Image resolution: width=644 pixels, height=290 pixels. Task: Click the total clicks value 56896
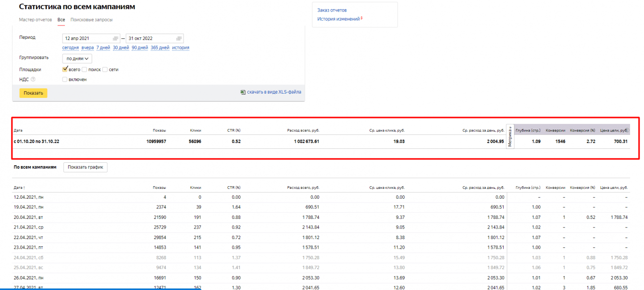coord(195,142)
